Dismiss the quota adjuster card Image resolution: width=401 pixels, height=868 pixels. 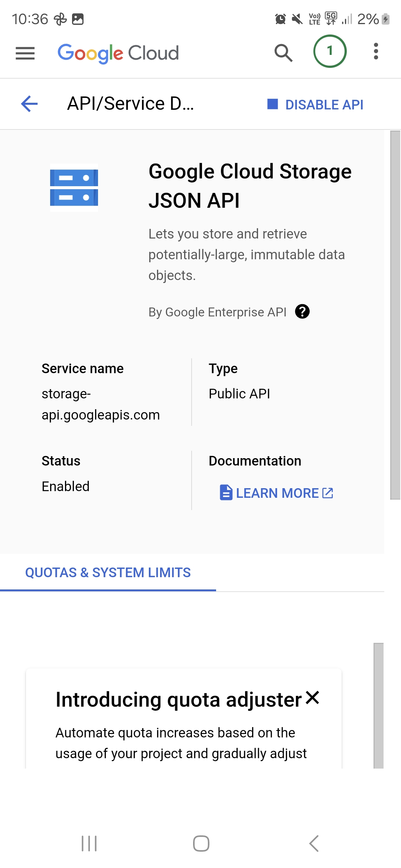click(x=313, y=698)
